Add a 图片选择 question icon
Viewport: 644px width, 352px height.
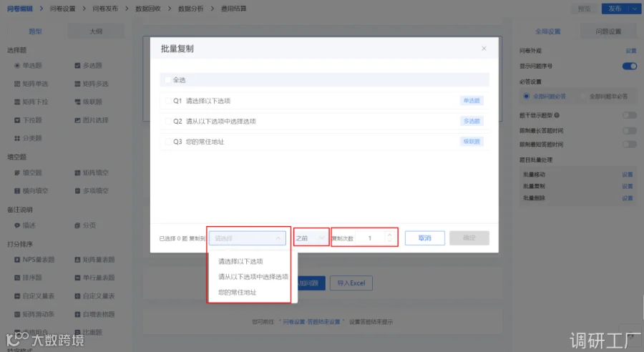pyautogui.click(x=77, y=120)
